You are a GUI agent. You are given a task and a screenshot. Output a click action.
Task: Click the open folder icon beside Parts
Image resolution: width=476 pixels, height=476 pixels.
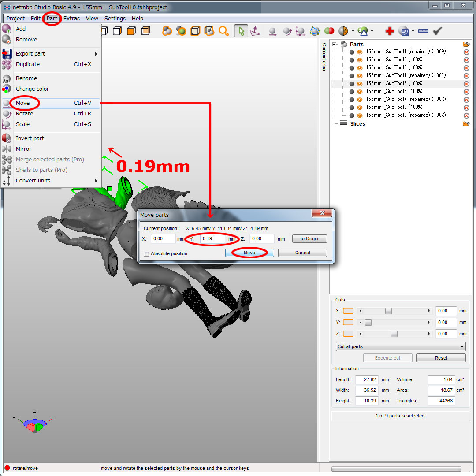click(x=466, y=45)
